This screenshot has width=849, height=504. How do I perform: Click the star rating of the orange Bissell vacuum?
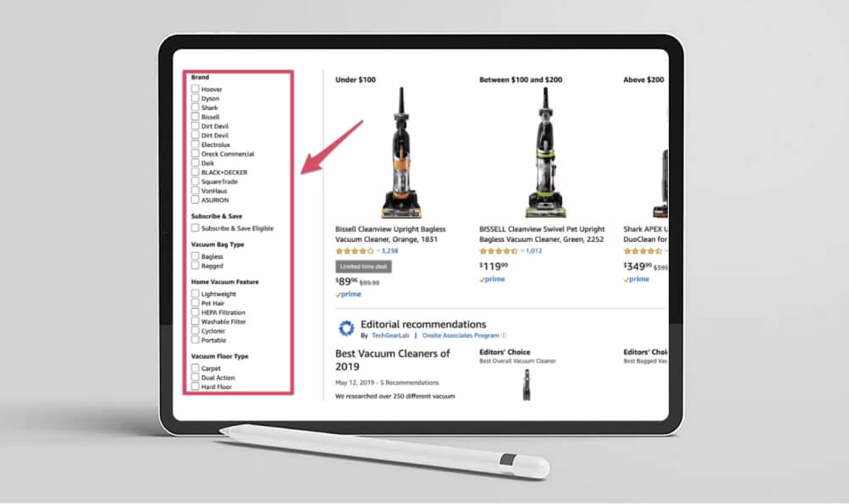(x=355, y=251)
